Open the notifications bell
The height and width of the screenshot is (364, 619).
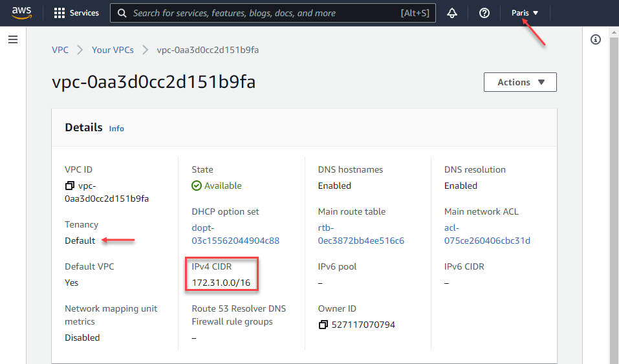coord(451,13)
